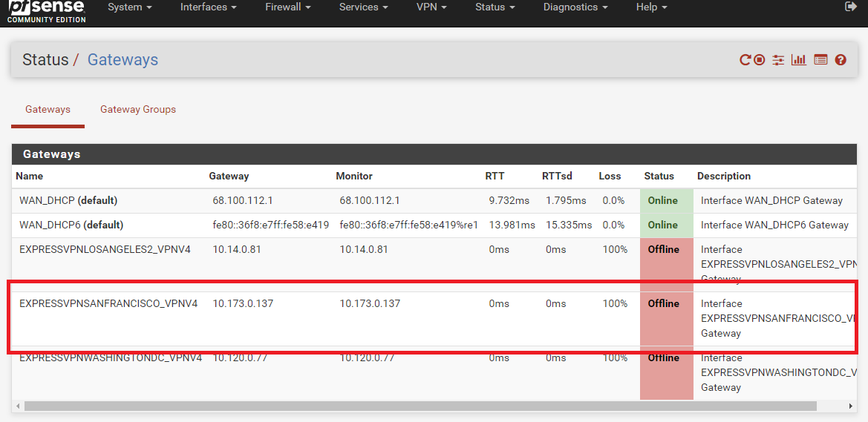This screenshot has width=868, height=422.
Task: Click the Status column header
Action: [659, 176]
